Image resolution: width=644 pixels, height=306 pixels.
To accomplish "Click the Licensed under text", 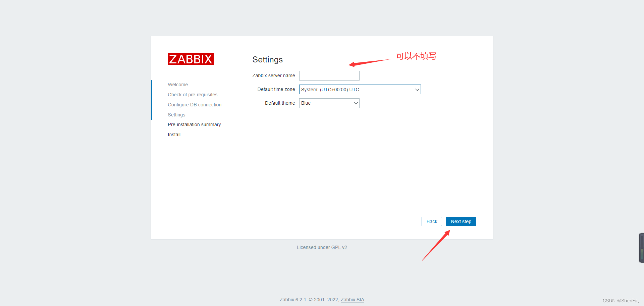I will tap(313, 247).
